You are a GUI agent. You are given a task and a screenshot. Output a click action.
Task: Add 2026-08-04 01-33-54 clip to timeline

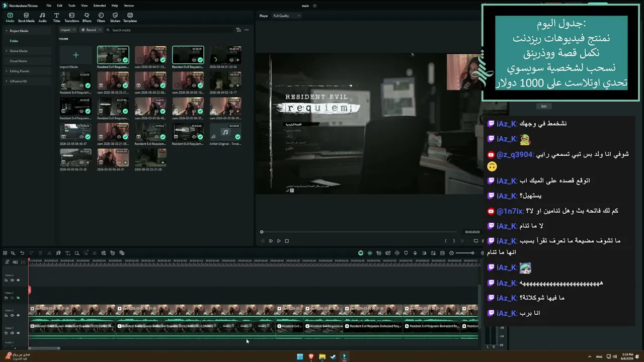(x=237, y=60)
